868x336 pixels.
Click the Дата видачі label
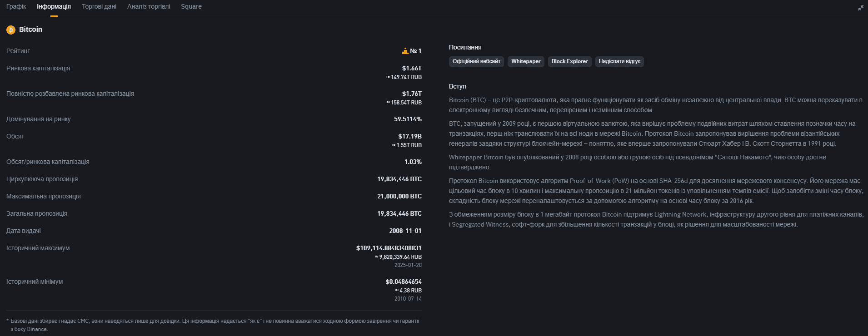(x=24, y=231)
